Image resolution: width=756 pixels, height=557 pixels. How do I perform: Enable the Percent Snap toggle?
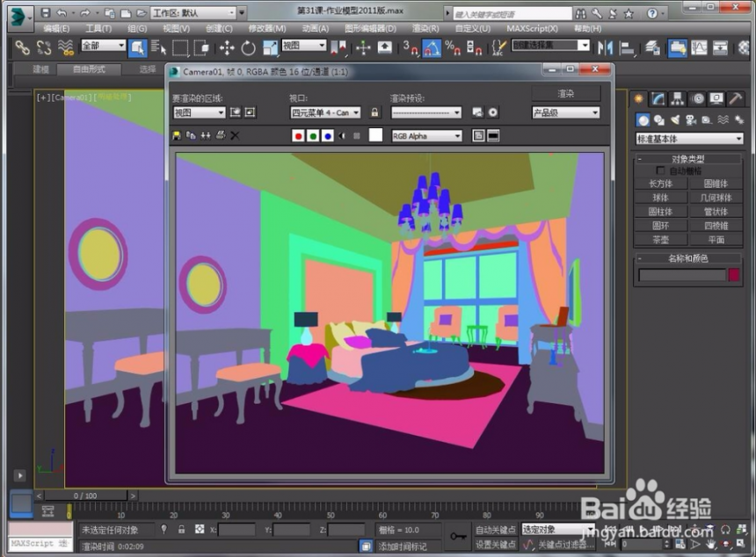tap(453, 47)
